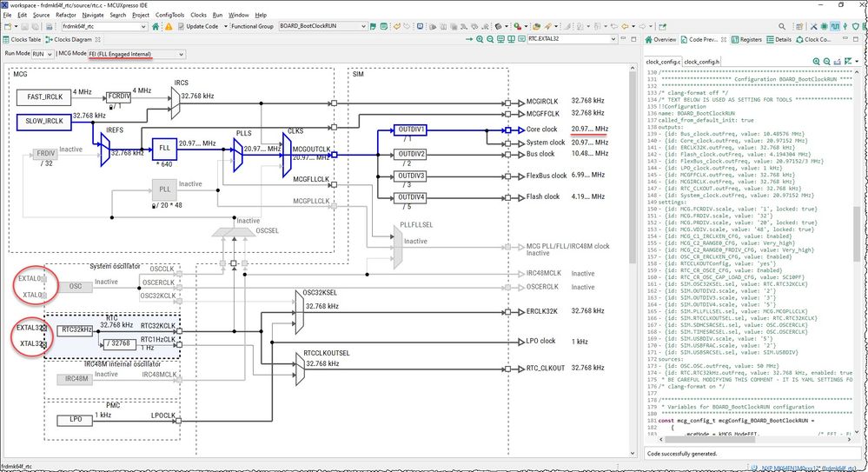Click the yellow warning triangle icon

(x=169, y=26)
